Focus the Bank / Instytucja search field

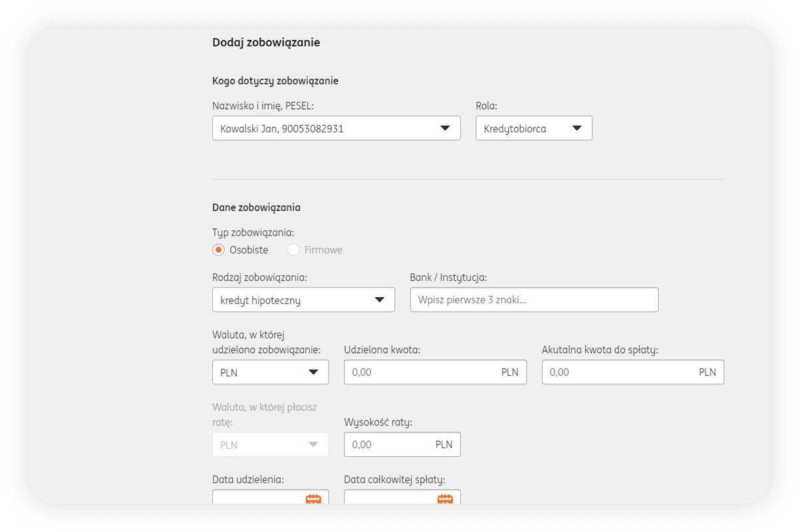534,300
